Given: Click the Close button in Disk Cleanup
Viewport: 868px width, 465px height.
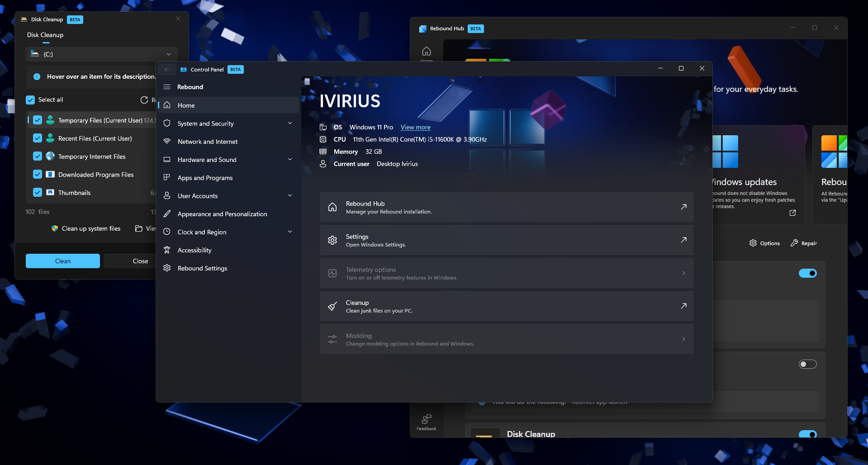Looking at the screenshot, I should tap(130, 261).
